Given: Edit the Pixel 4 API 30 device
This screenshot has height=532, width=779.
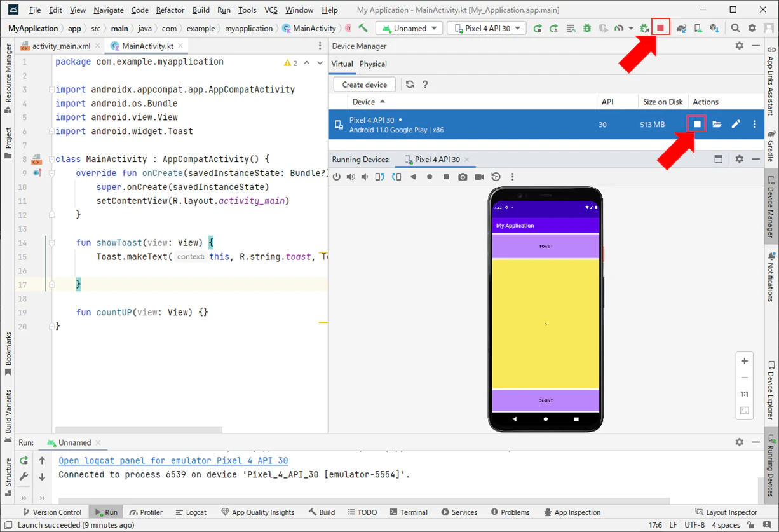Looking at the screenshot, I should 736,124.
